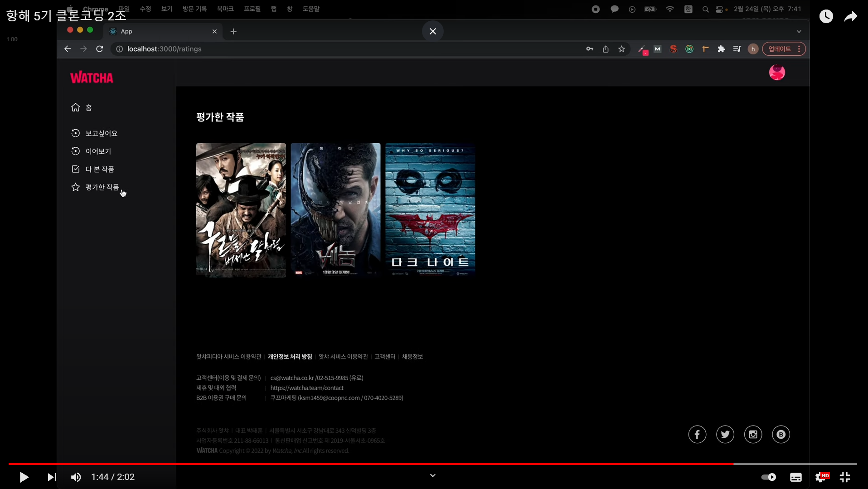Click the Watch later clock icon
Image resolution: width=868 pixels, height=489 pixels.
826,16
